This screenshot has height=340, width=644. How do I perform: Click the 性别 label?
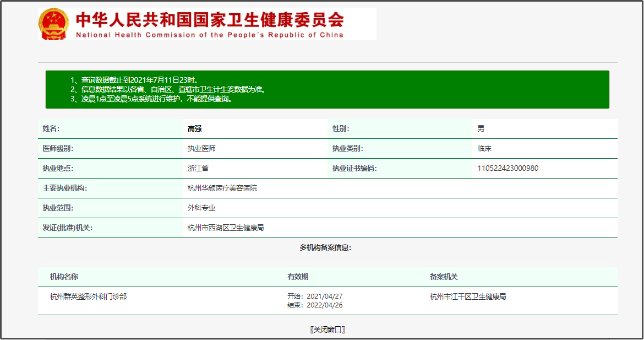(x=341, y=129)
